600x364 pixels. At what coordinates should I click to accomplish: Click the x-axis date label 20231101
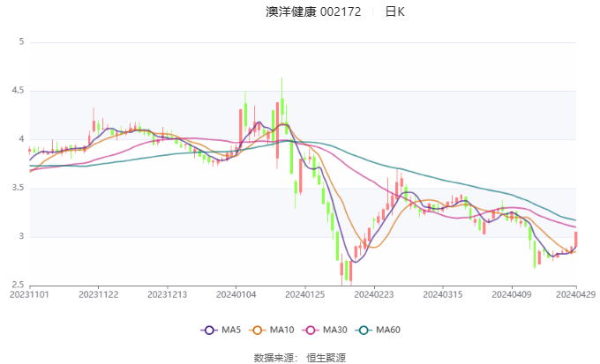[29, 294]
